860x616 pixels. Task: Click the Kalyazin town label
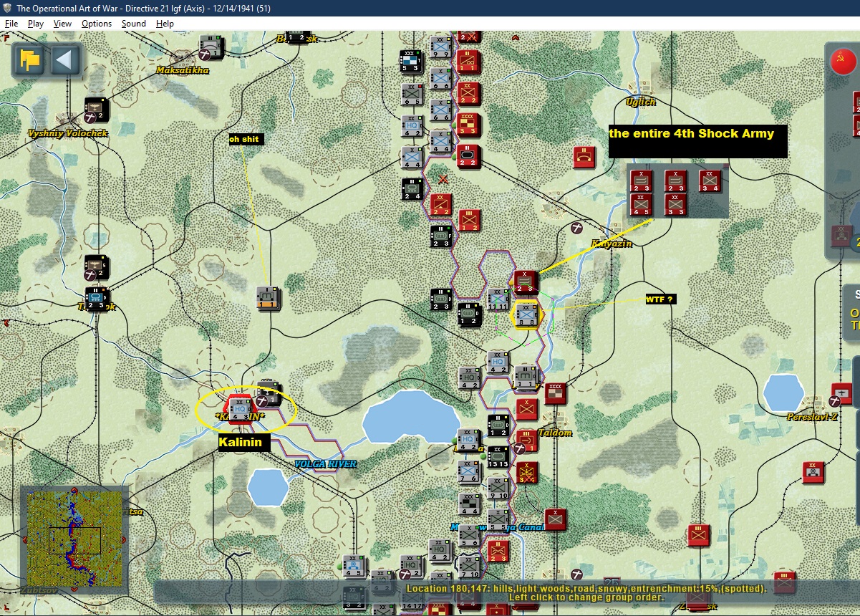coord(612,244)
